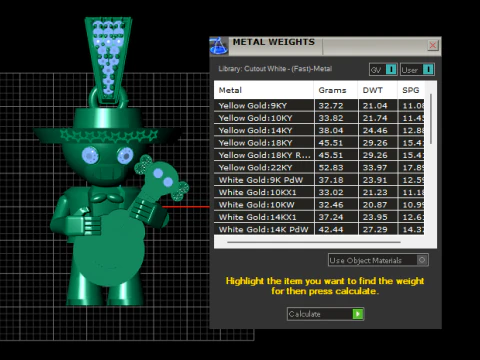
Task: Select the Yellow Gold:14KY row
Action: click(x=319, y=130)
